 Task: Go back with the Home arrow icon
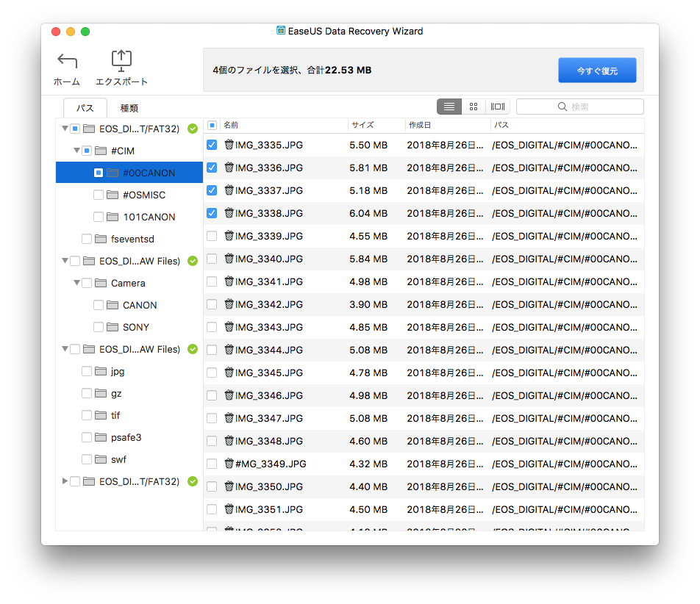click(68, 61)
